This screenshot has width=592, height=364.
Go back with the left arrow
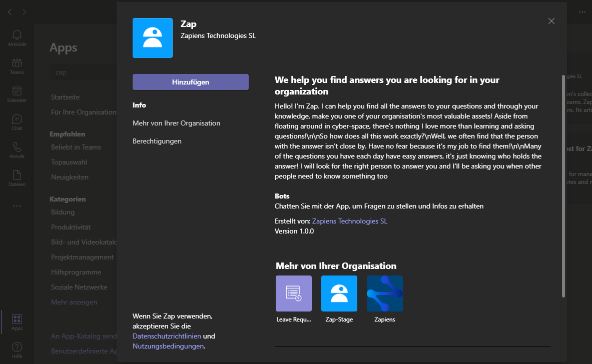click(10, 12)
